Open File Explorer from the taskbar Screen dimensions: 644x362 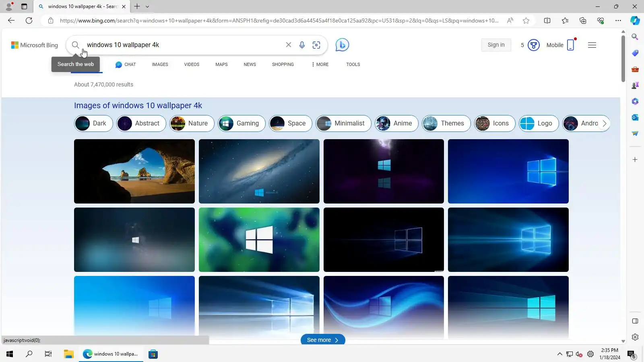(69, 354)
